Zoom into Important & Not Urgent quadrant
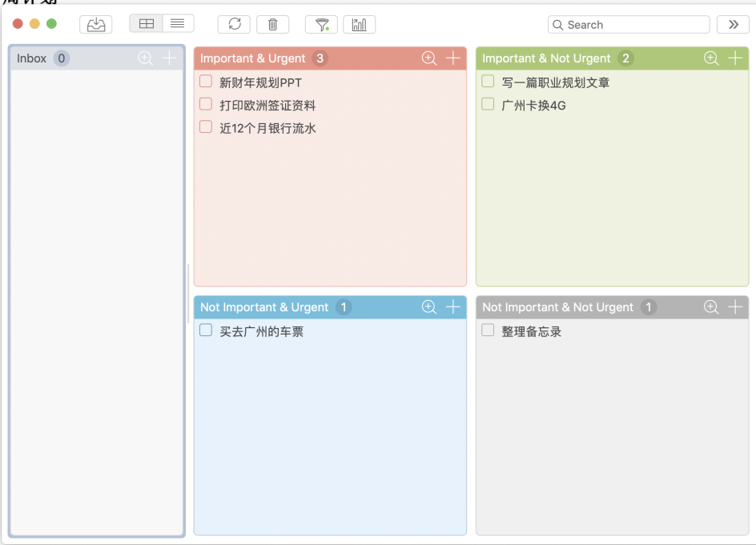The width and height of the screenshot is (756, 545). 711,58
